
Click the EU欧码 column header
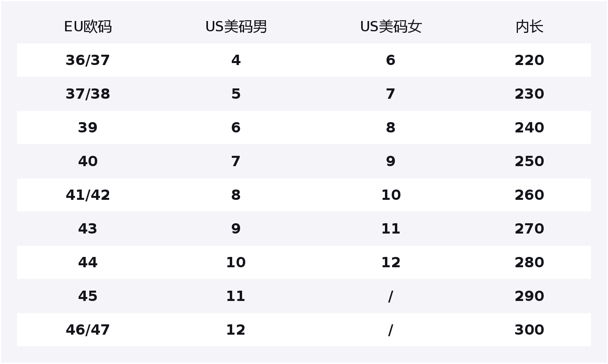(88, 27)
